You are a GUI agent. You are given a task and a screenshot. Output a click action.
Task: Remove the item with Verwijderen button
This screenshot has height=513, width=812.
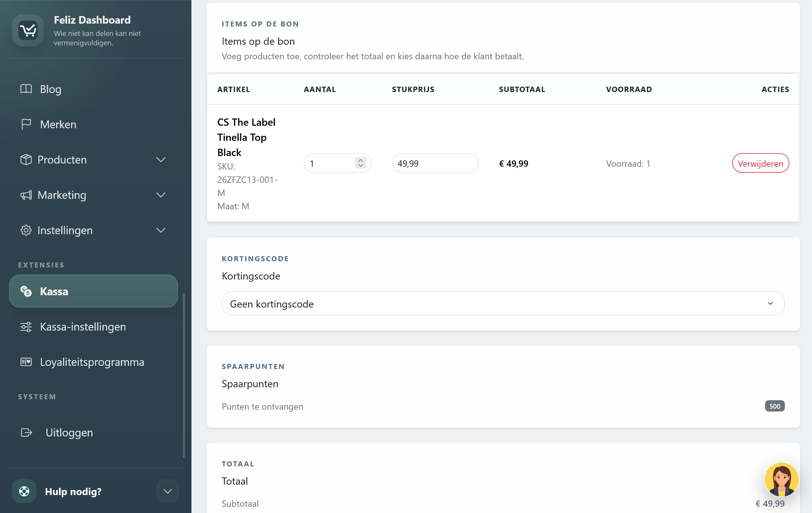point(760,163)
